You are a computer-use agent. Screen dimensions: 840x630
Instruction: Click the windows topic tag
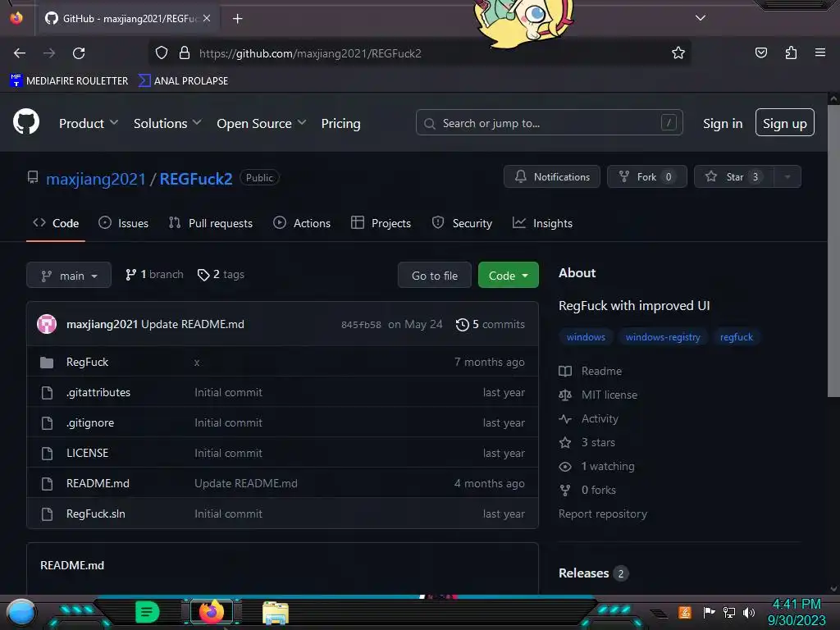586,337
